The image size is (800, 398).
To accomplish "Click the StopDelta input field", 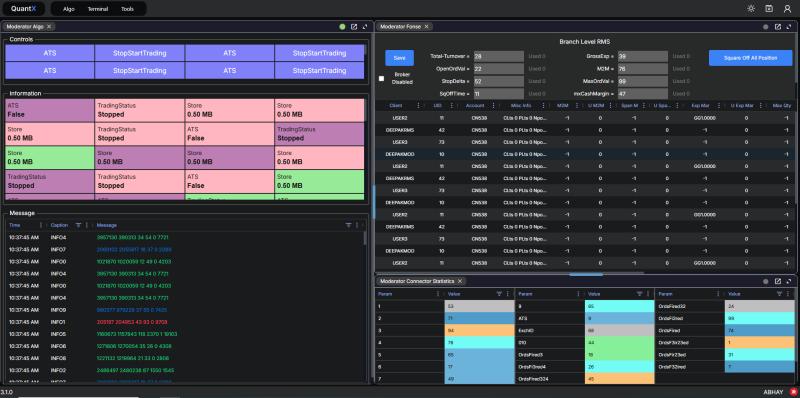I will coord(498,81).
